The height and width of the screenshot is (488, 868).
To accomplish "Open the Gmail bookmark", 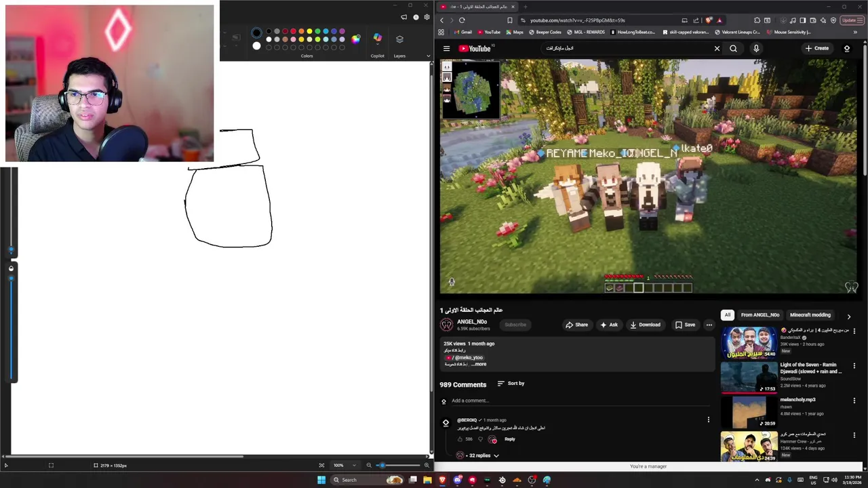I will point(463,32).
